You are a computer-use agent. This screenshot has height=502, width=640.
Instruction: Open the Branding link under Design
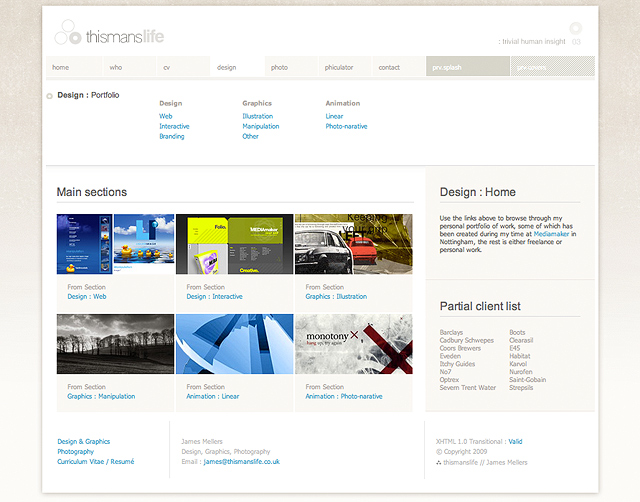[x=172, y=136]
